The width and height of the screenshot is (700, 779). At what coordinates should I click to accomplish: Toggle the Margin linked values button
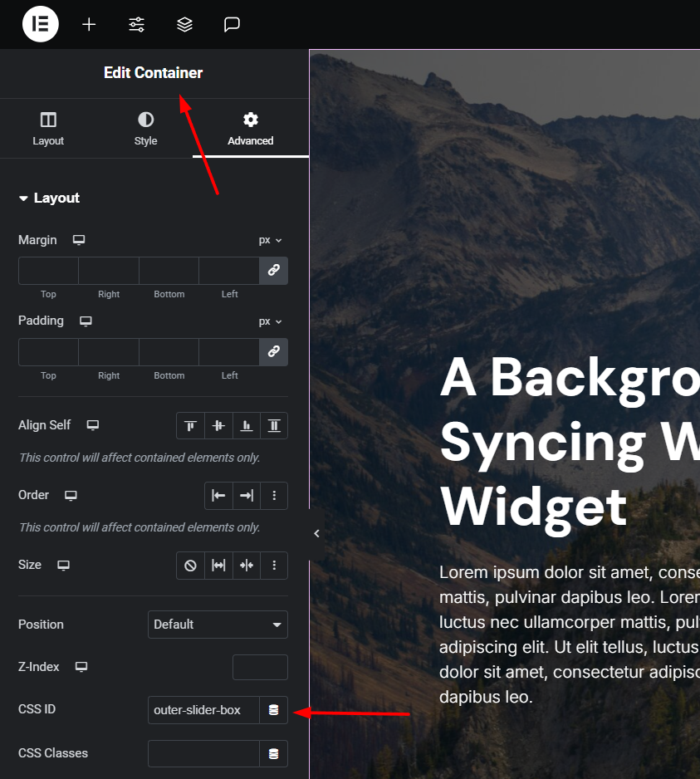coord(273,271)
